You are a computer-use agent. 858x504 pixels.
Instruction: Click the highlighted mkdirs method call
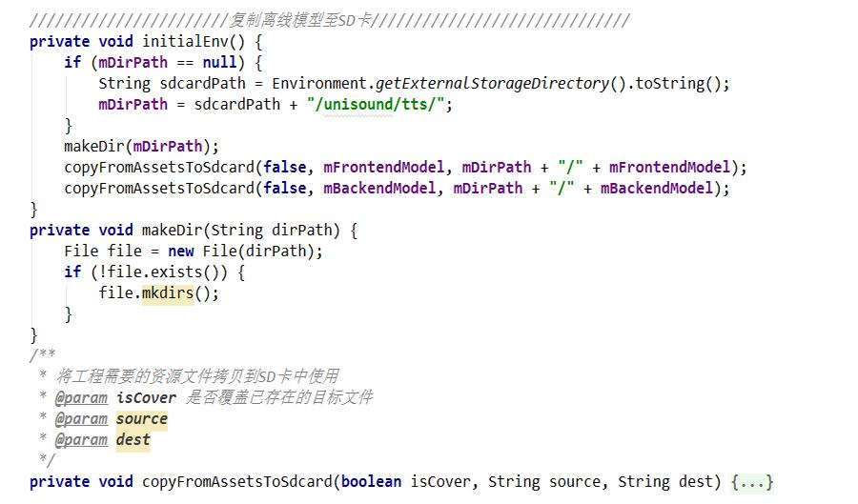point(167,292)
